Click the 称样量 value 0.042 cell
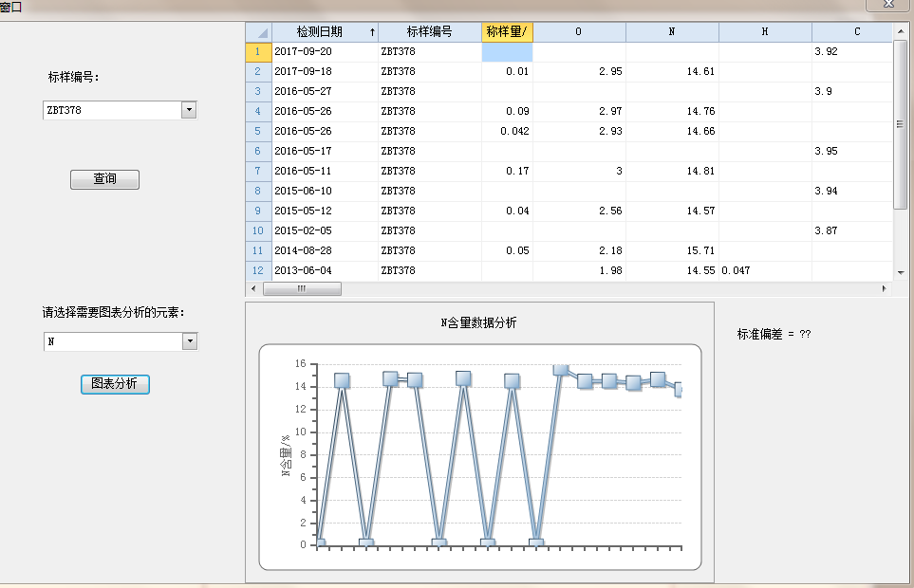Screen dimensions: 914x588 [507, 132]
